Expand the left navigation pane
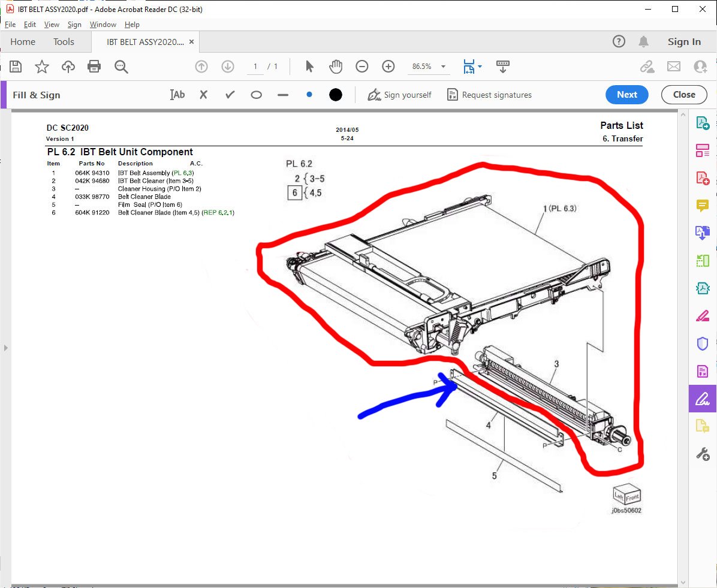This screenshot has height=588, width=717. coord(5,348)
